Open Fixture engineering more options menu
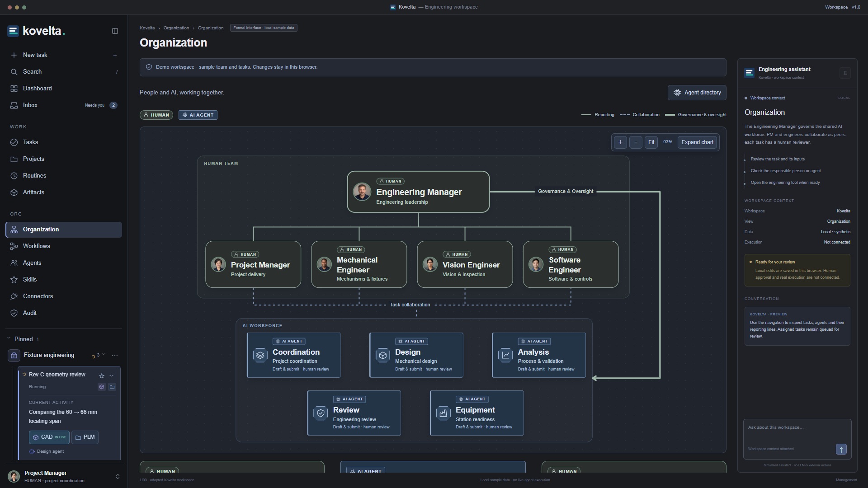The width and height of the screenshot is (868, 488). (115, 356)
